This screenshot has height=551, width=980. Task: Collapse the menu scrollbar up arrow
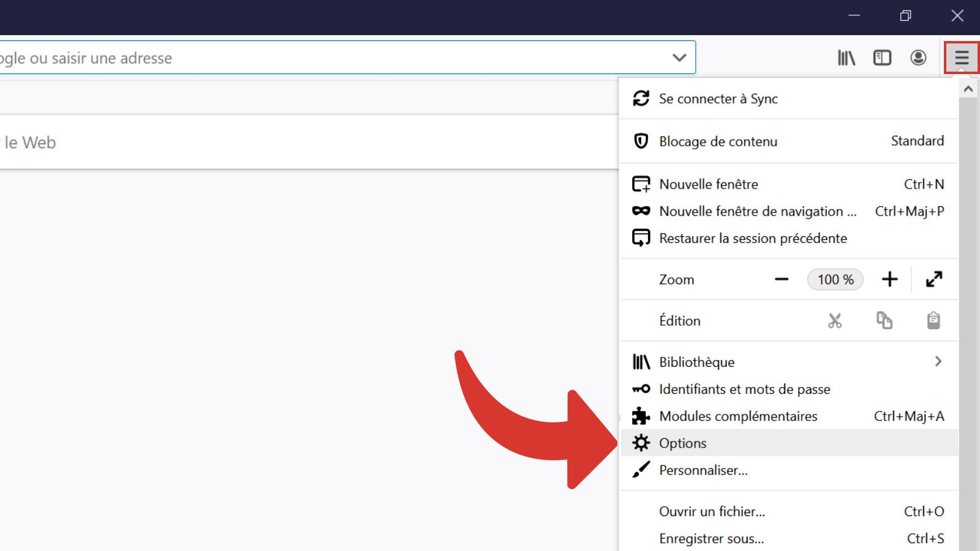(968, 88)
